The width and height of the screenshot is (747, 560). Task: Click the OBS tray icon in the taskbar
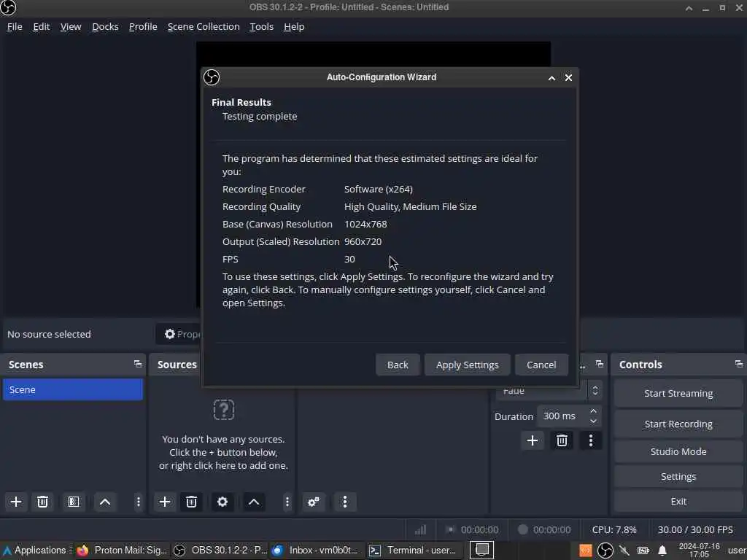(x=605, y=551)
